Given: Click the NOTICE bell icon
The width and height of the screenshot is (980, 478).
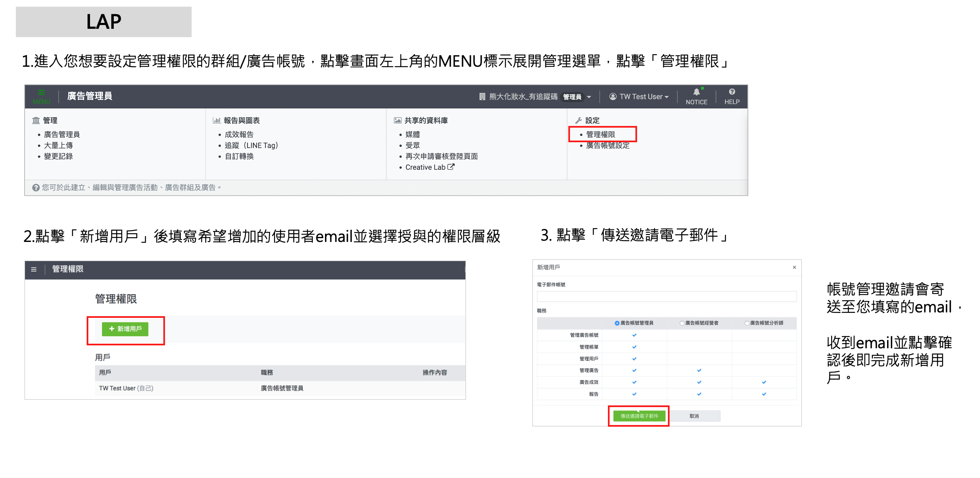Looking at the screenshot, I should coord(696,92).
